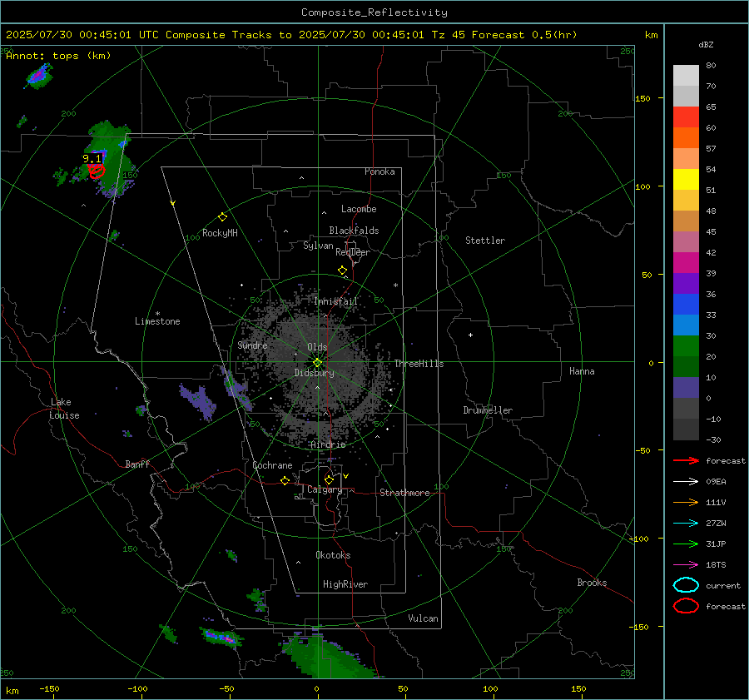
Task: Click the Sylvan label on the map
Action: [318, 246]
